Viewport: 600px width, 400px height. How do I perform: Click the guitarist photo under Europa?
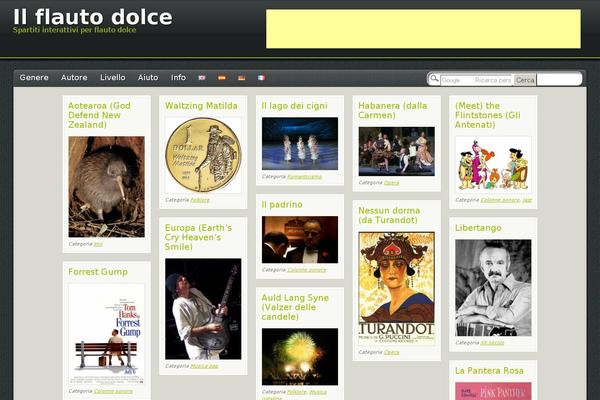click(x=203, y=309)
